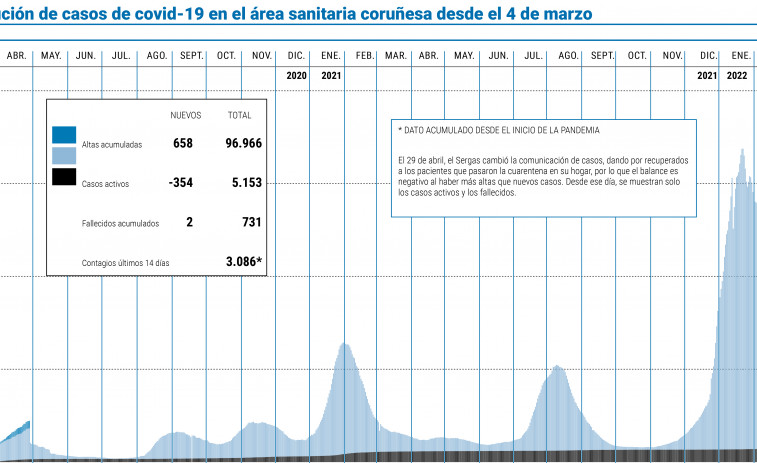Click the TOTAL column header
The width and height of the screenshot is (757, 463).
click(x=239, y=115)
